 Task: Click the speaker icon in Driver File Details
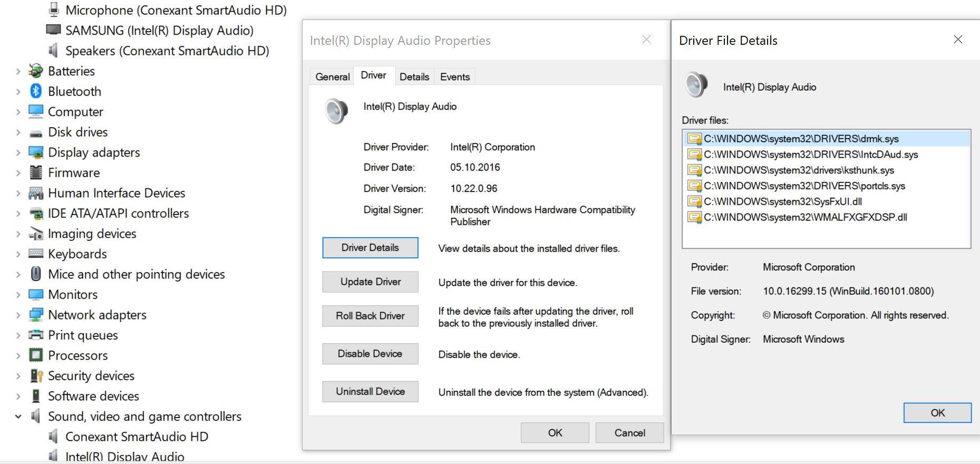coord(696,85)
